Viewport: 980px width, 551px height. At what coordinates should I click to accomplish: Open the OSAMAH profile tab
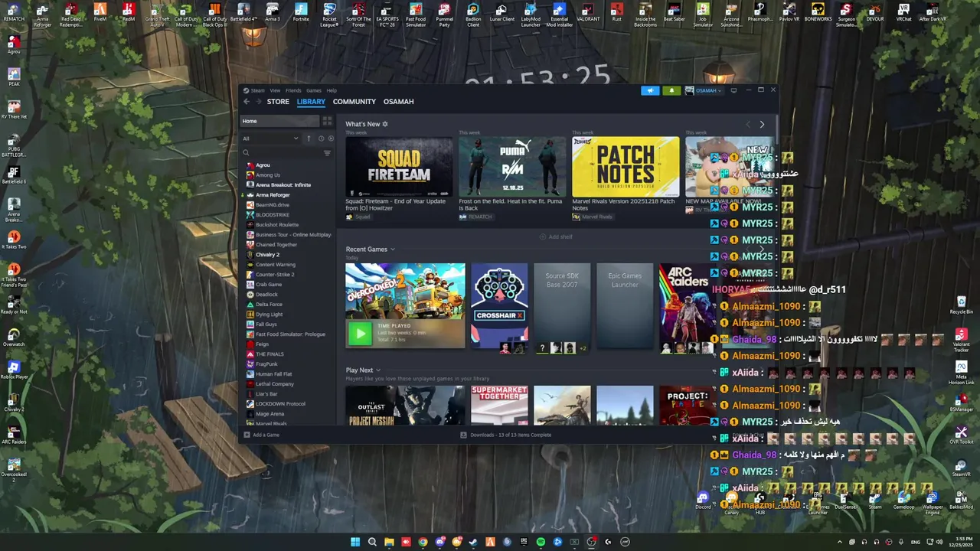pyautogui.click(x=399, y=102)
